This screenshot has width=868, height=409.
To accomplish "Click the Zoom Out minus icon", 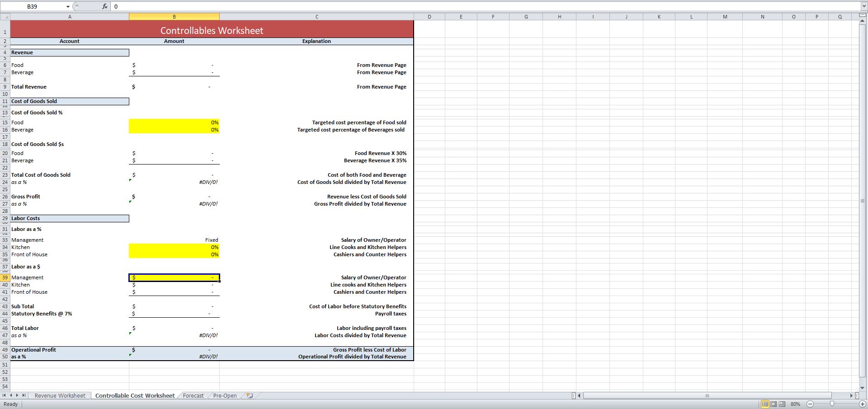I will pos(809,404).
